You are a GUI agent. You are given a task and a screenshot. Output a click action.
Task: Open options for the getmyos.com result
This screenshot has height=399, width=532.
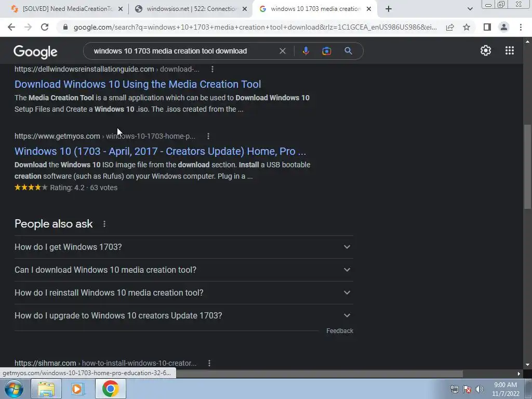[x=208, y=136]
